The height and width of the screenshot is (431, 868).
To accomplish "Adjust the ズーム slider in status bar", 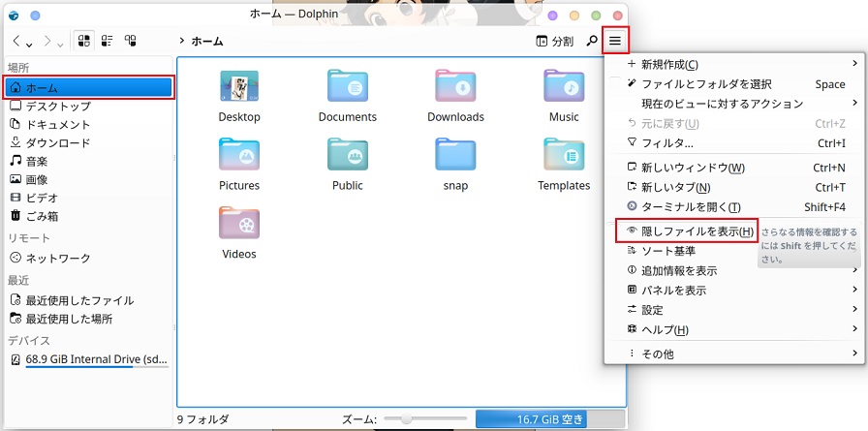I will (407, 419).
